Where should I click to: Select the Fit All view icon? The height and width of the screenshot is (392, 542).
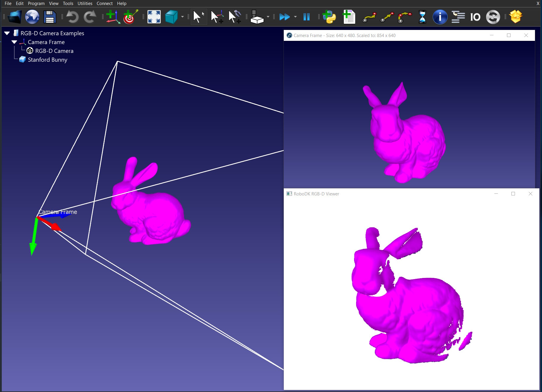pos(154,17)
